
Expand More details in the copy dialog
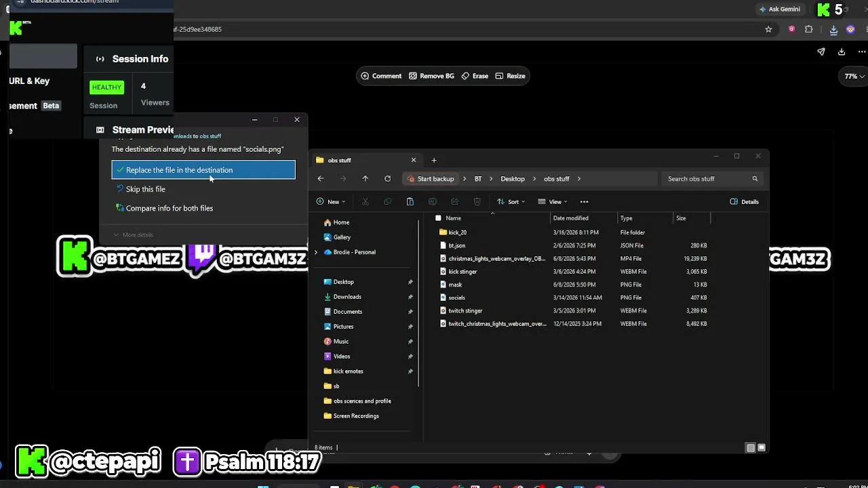(x=133, y=235)
